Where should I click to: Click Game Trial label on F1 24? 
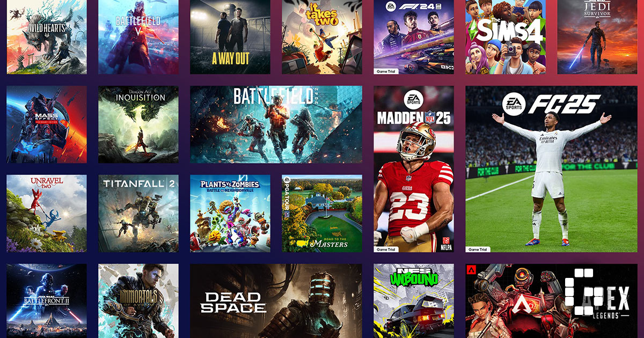[x=387, y=71]
